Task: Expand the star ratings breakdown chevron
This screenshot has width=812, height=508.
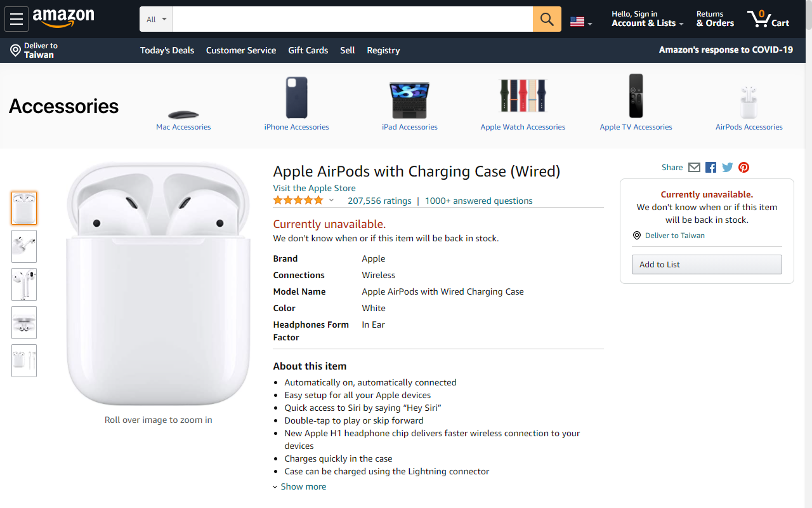Action: [x=331, y=199]
